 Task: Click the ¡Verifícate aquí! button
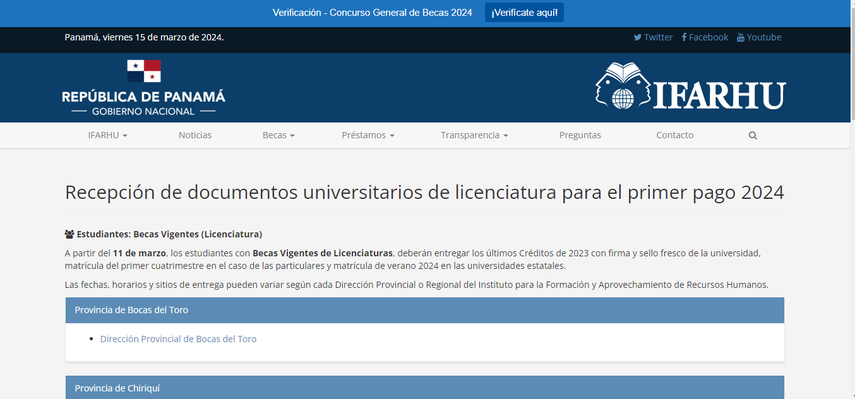pos(524,13)
